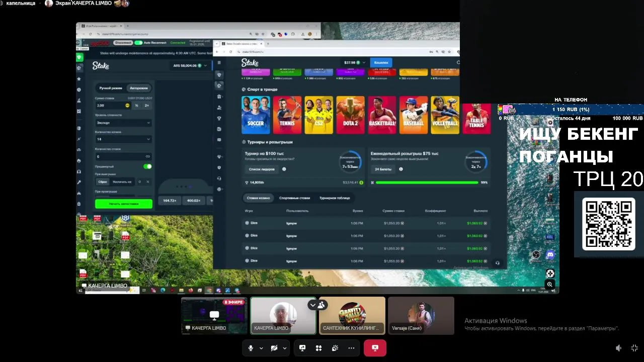The image size is (644, 362).
Task: Click the 164.72× multiplier chip
Action: 170,201
